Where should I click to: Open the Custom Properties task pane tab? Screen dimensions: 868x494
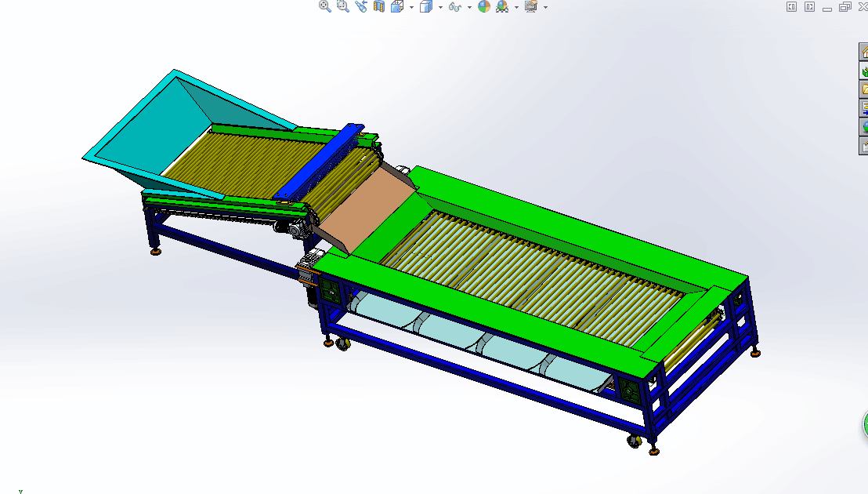(x=863, y=146)
